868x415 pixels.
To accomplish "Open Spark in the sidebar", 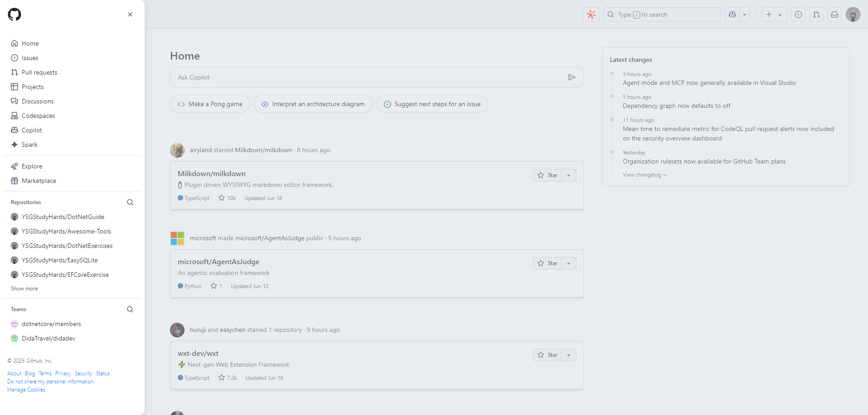I will point(72,145).
